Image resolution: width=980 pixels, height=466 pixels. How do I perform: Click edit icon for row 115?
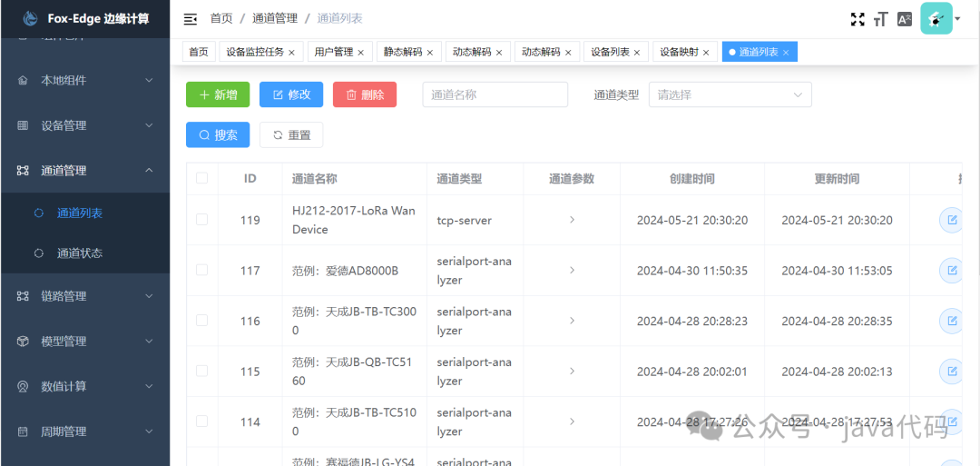coord(952,371)
